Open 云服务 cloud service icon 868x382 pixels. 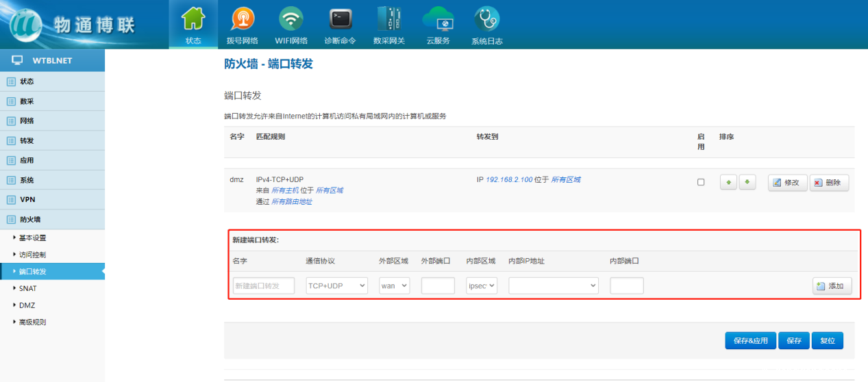point(438,19)
